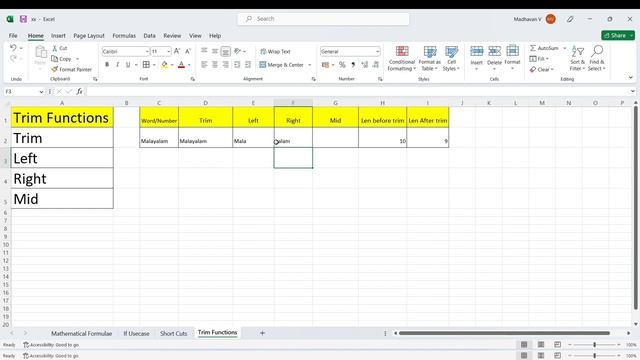Apply the Fill Color bucket
Image resolution: width=640 pixels, height=360 pixels.
tap(164, 64)
